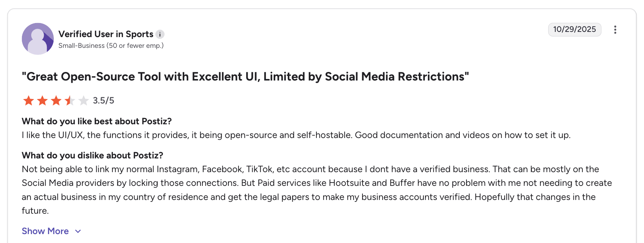Click the star rating row
The height and width of the screenshot is (243, 644).
coord(56,100)
